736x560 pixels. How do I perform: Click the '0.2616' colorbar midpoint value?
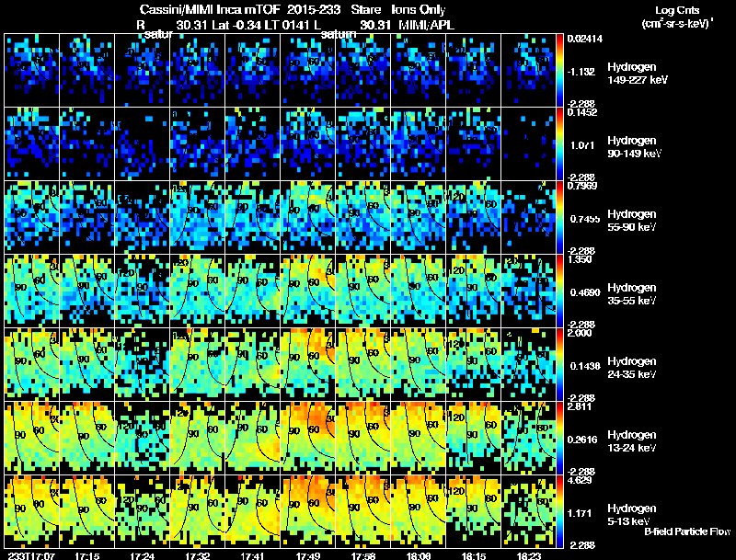click(585, 440)
